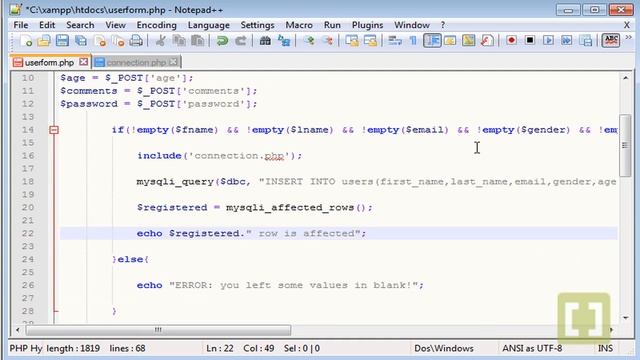Screen dimensions: 640x360
Task: Close document with menu bar X button
Action: [627, 25]
